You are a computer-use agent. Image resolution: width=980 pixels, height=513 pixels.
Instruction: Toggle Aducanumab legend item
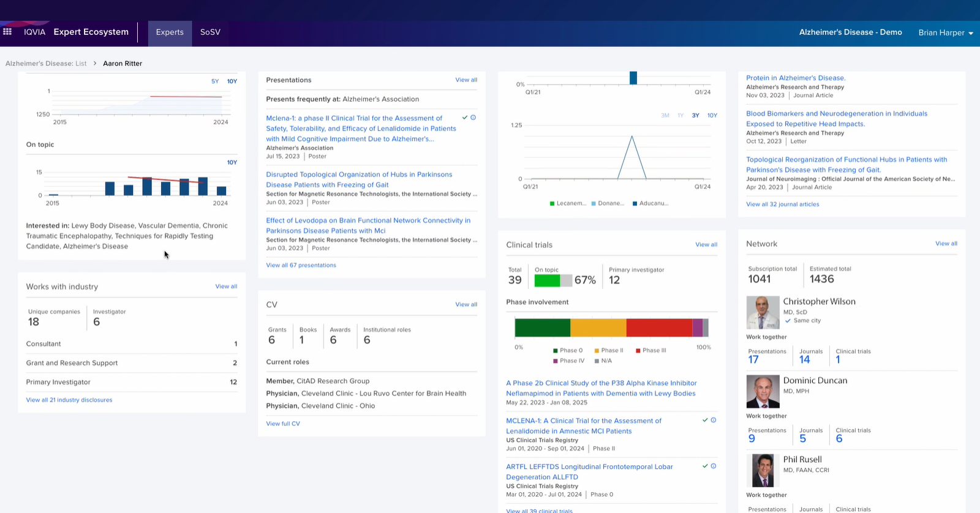click(650, 203)
